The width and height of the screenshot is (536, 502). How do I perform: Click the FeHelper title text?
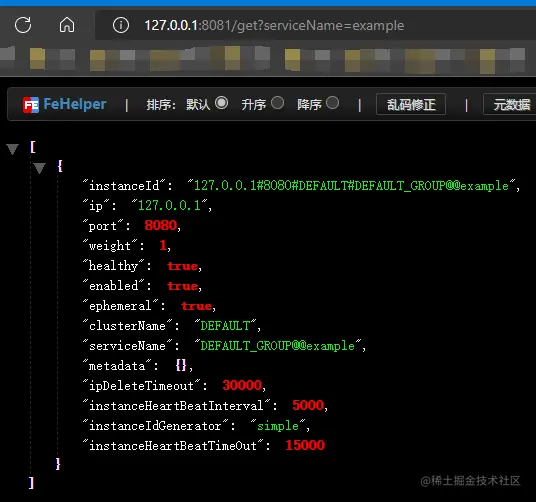[75, 104]
